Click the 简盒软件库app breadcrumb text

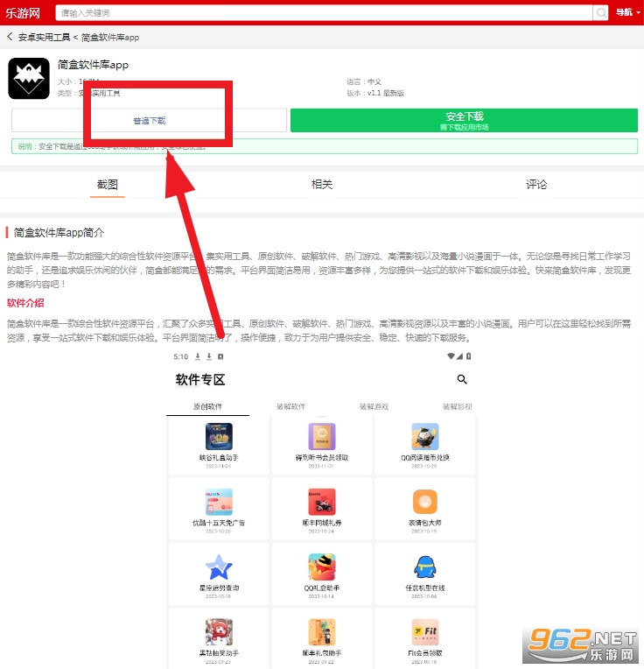click(110, 38)
